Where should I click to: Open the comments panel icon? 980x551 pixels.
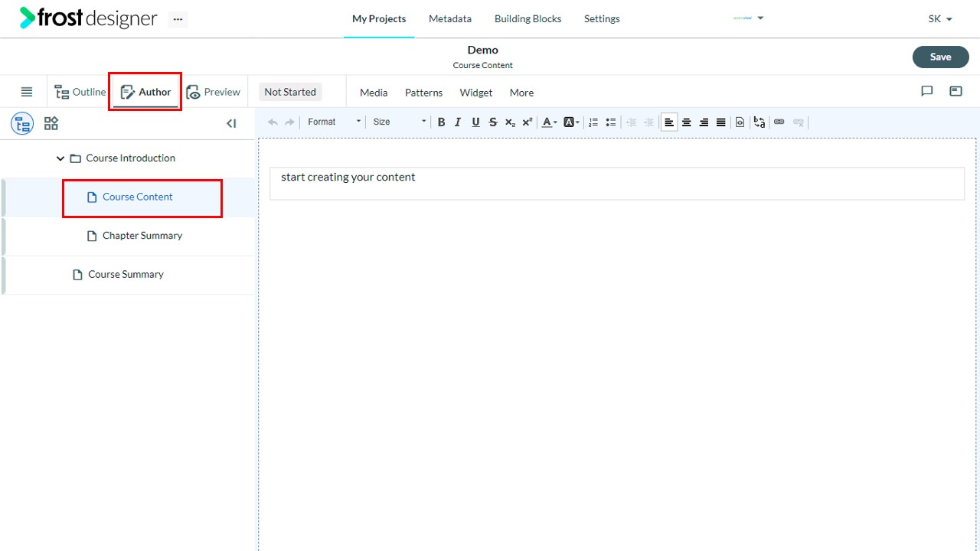tap(927, 91)
